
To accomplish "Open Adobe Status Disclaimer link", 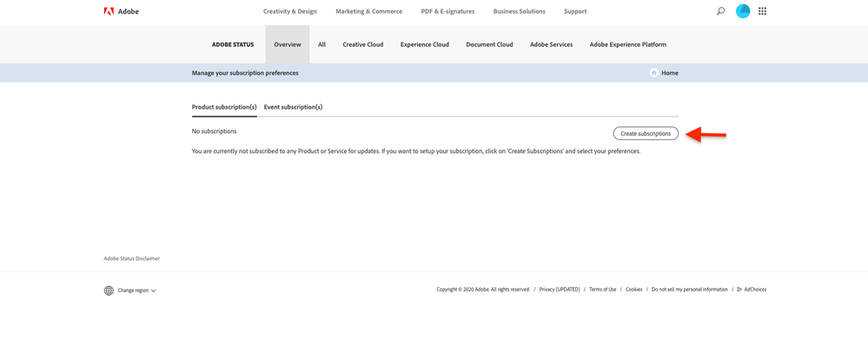I will 132,258.
